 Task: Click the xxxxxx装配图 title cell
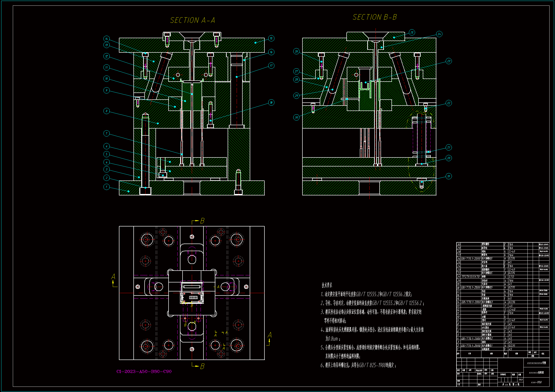click(536, 373)
